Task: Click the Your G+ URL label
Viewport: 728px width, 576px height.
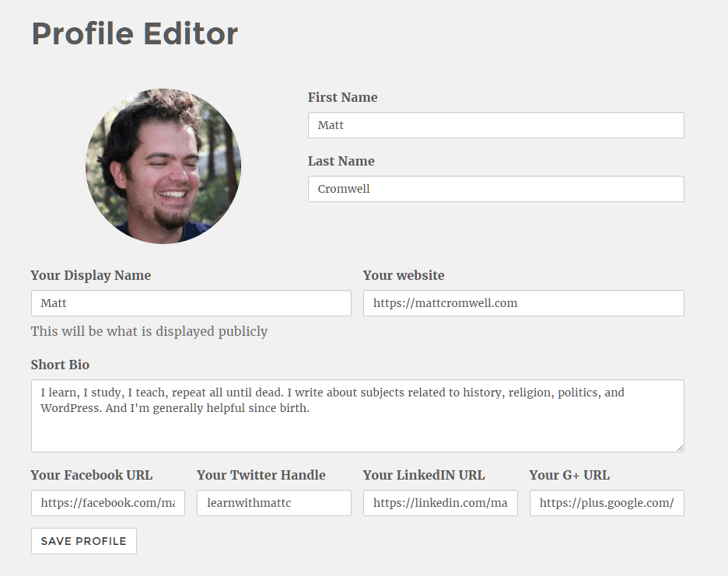Action: click(x=569, y=475)
